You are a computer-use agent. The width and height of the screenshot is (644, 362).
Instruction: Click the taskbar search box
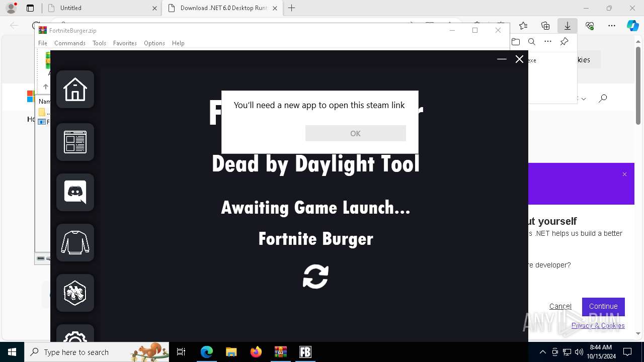pos(97,352)
